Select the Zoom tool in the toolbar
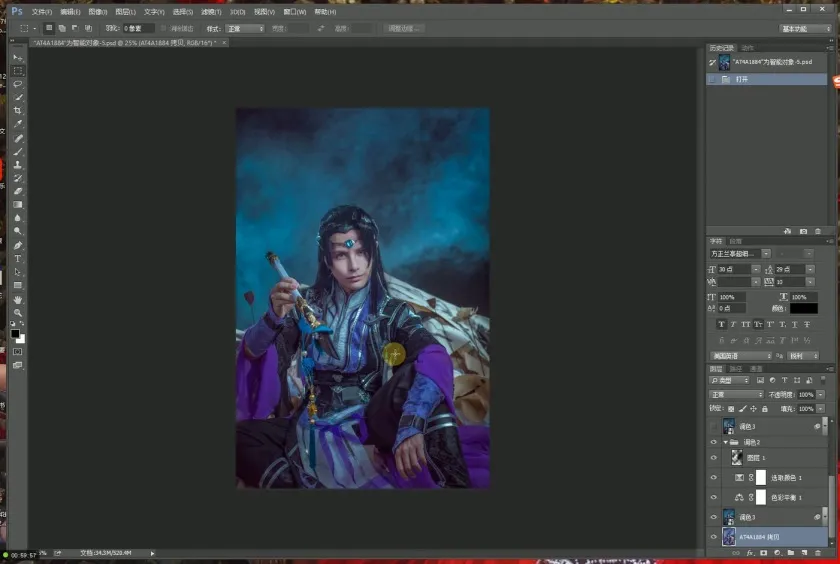 18,313
